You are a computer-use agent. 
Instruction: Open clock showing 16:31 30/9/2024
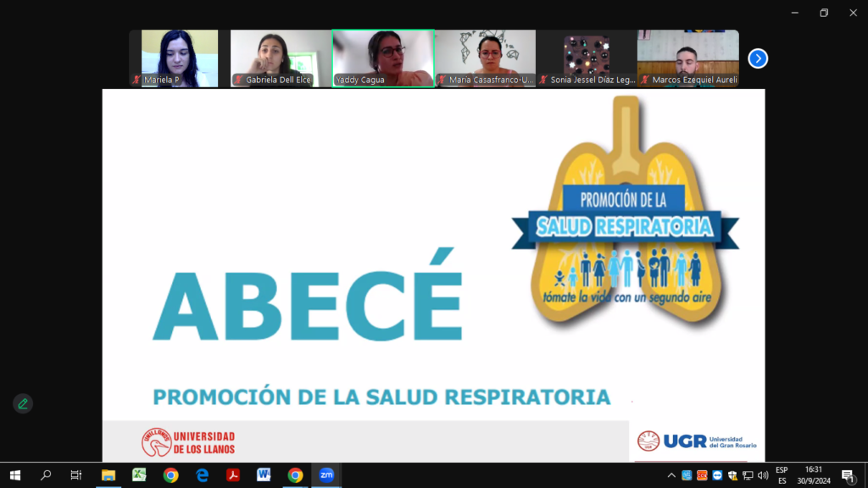tap(814, 475)
